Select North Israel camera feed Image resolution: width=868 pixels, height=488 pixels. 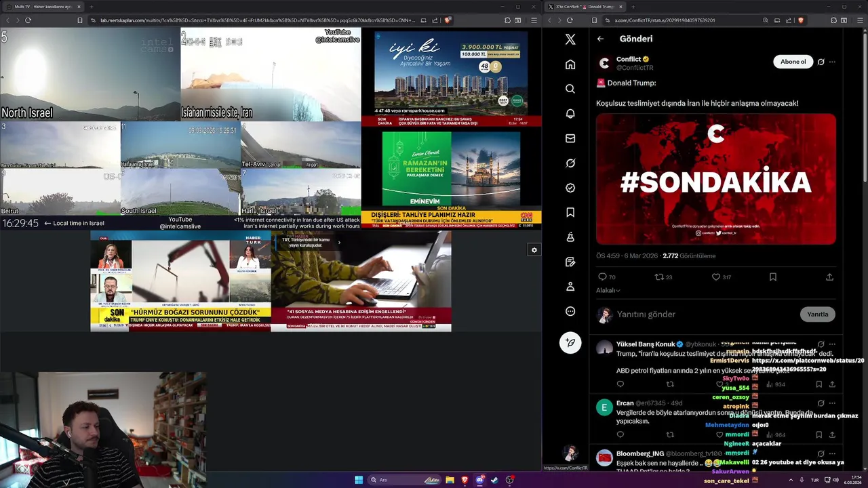[x=90, y=74]
